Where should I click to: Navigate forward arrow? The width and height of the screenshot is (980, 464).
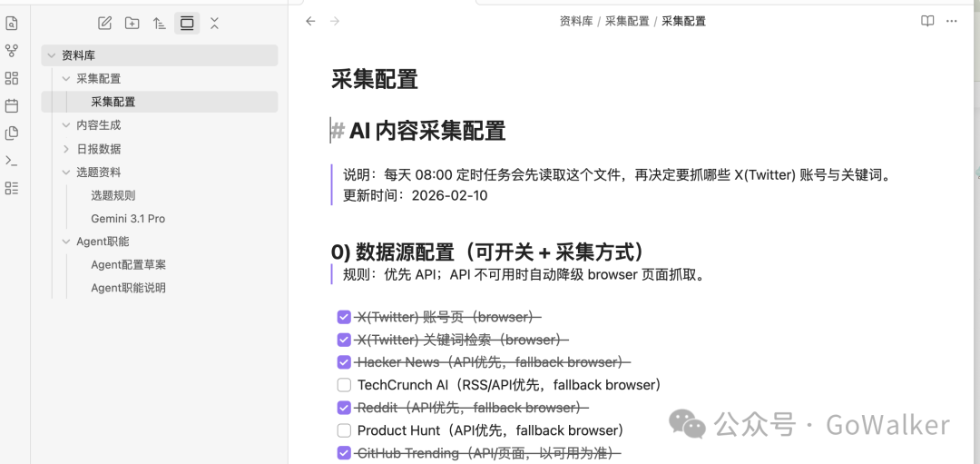point(335,21)
